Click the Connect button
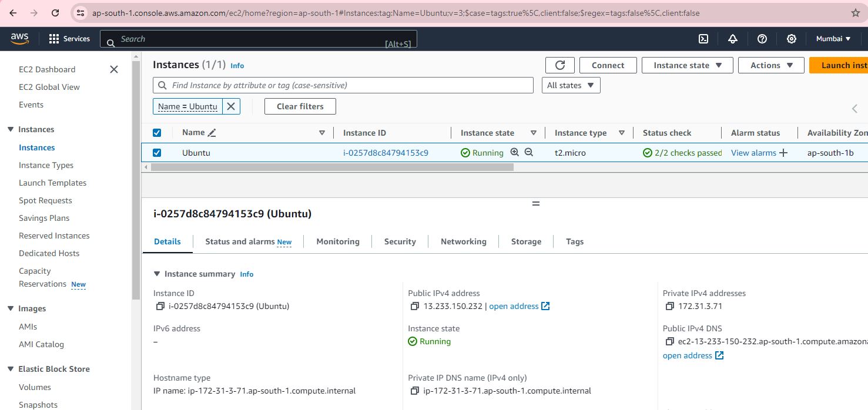Screen dimensions: 868x410 [608, 65]
